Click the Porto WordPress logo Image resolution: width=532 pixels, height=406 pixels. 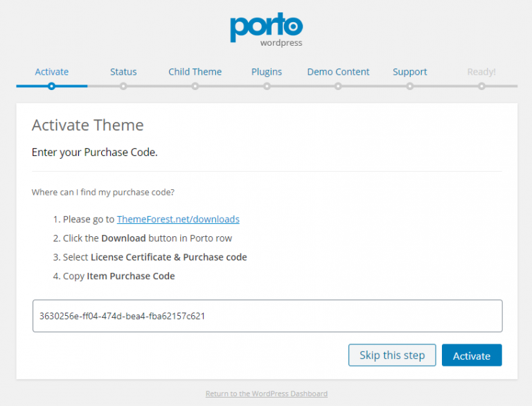tap(266, 30)
